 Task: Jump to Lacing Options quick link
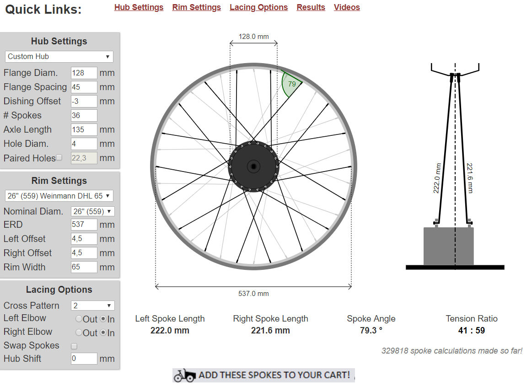pos(258,7)
